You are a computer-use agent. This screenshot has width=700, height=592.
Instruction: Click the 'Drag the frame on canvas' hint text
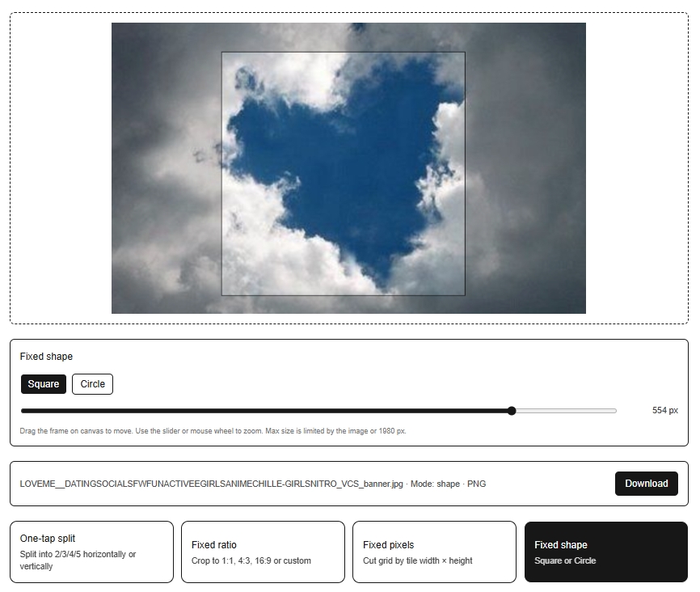click(x=213, y=431)
